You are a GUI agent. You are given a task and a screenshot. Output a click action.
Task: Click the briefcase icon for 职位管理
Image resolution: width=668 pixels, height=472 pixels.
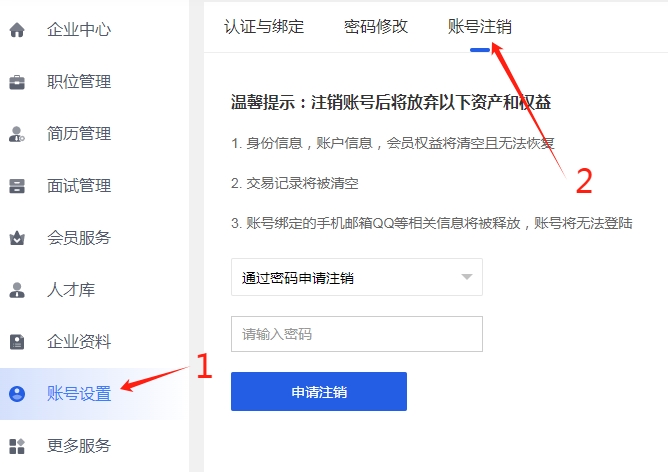click(17, 82)
